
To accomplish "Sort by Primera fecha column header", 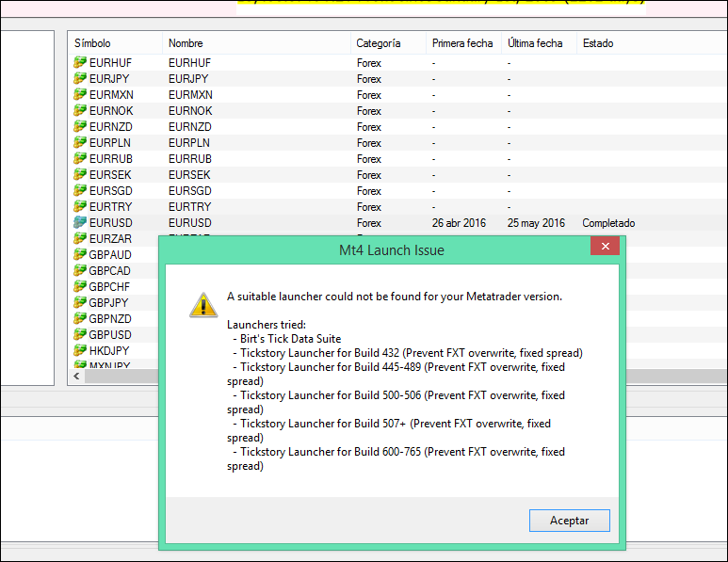I will click(461, 43).
